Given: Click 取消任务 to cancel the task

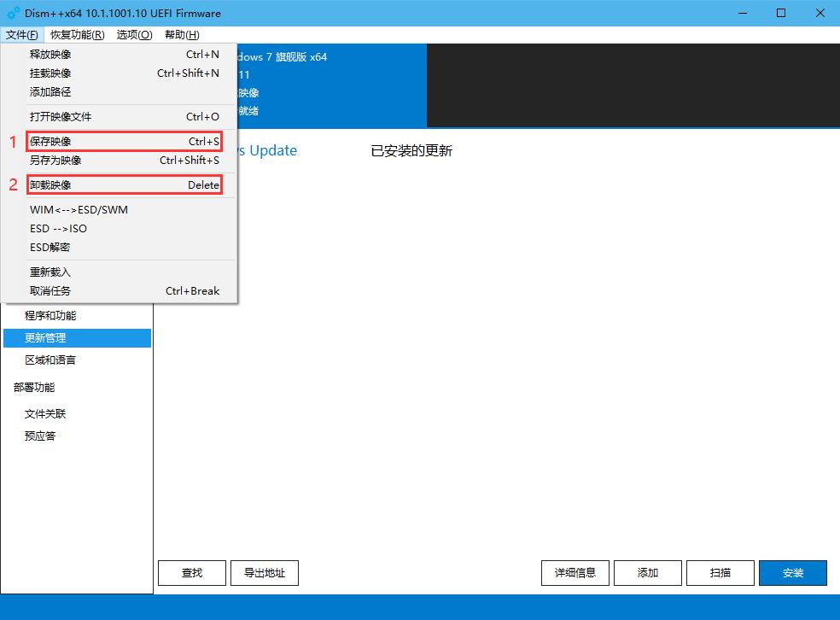Looking at the screenshot, I should [x=51, y=290].
